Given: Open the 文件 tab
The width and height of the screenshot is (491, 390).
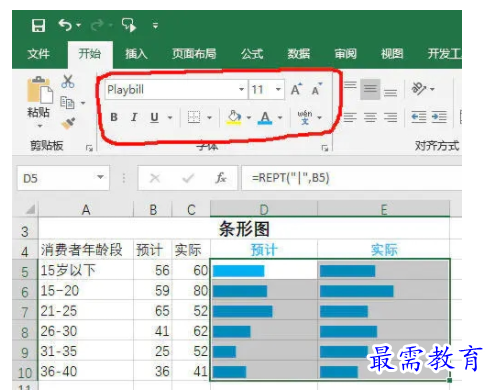Looking at the screenshot, I should [39, 54].
